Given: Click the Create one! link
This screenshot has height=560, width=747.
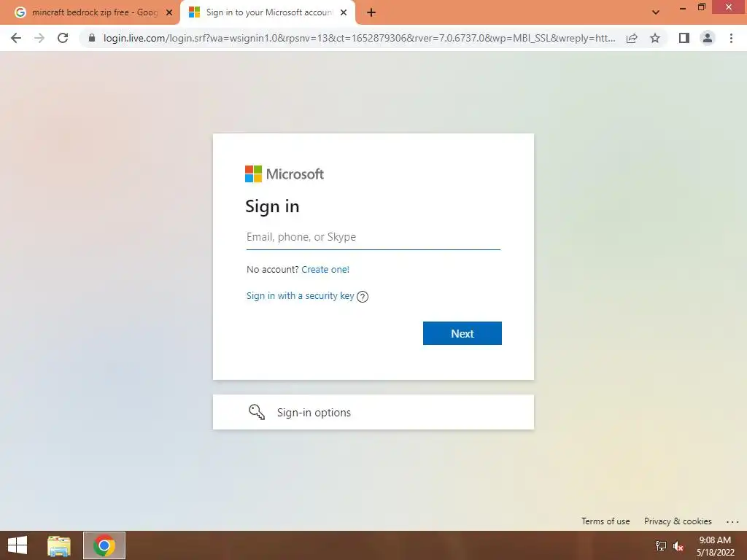Looking at the screenshot, I should [325, 270].
